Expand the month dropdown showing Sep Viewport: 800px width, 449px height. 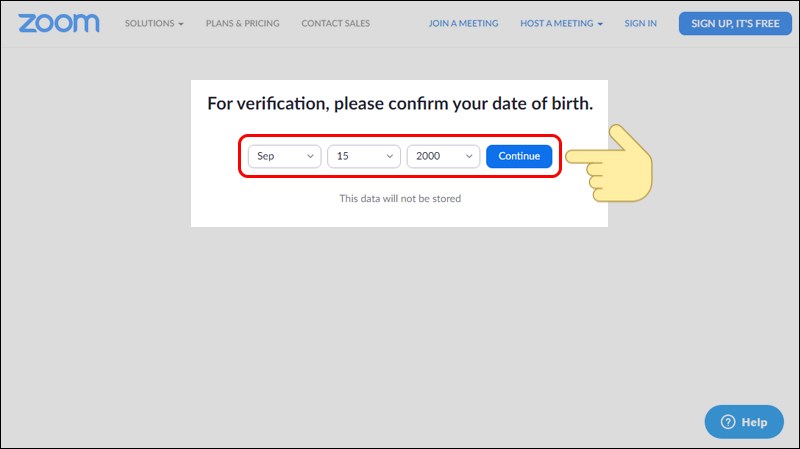[284, 156]
